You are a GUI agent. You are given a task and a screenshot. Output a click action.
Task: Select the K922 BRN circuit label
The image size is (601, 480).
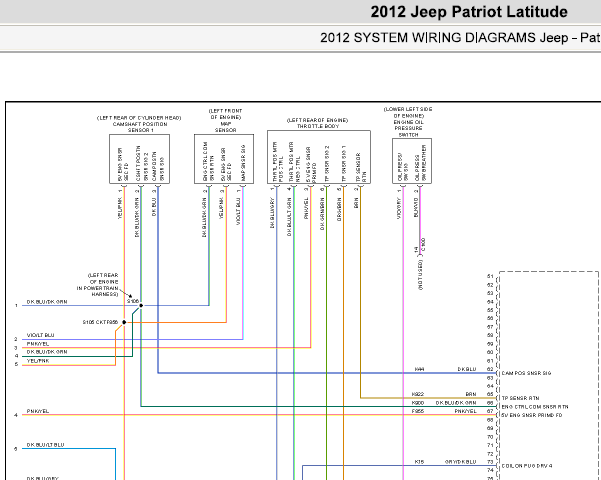444,394
